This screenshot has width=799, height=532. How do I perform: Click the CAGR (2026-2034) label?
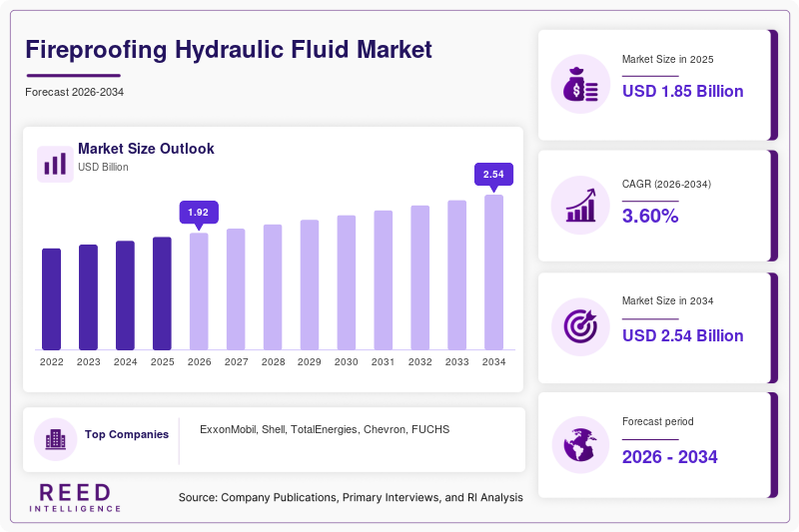(x=666, y=184)
